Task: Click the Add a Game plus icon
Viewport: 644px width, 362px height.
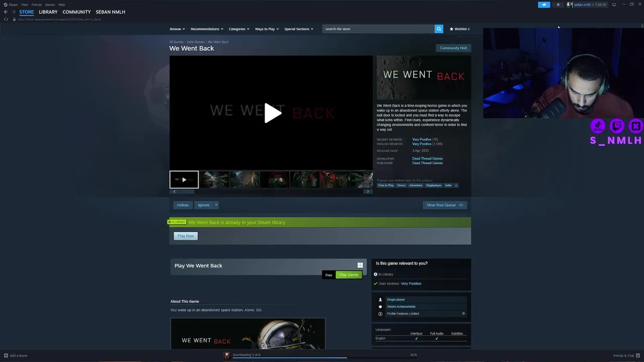Action: 6,355
